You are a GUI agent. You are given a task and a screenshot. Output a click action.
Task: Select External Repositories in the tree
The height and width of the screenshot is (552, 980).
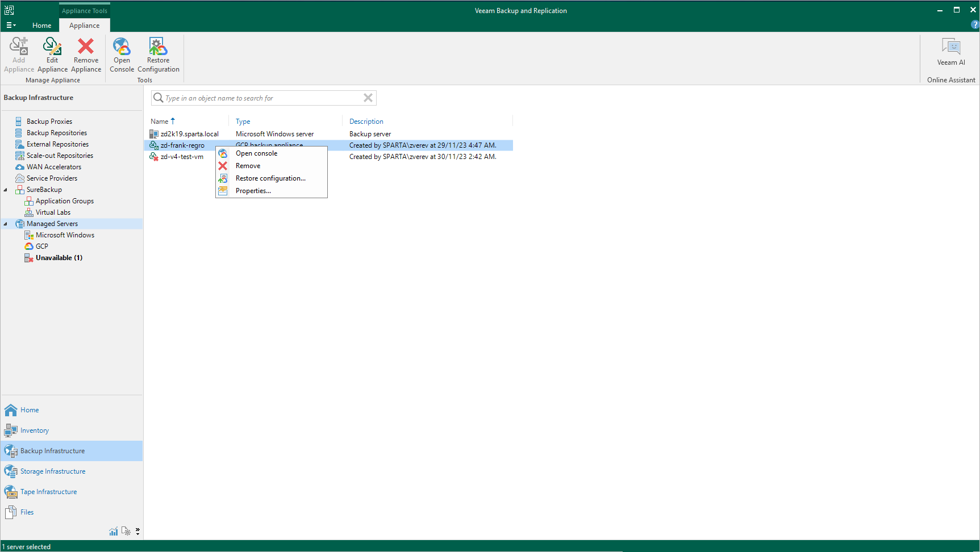57,144
